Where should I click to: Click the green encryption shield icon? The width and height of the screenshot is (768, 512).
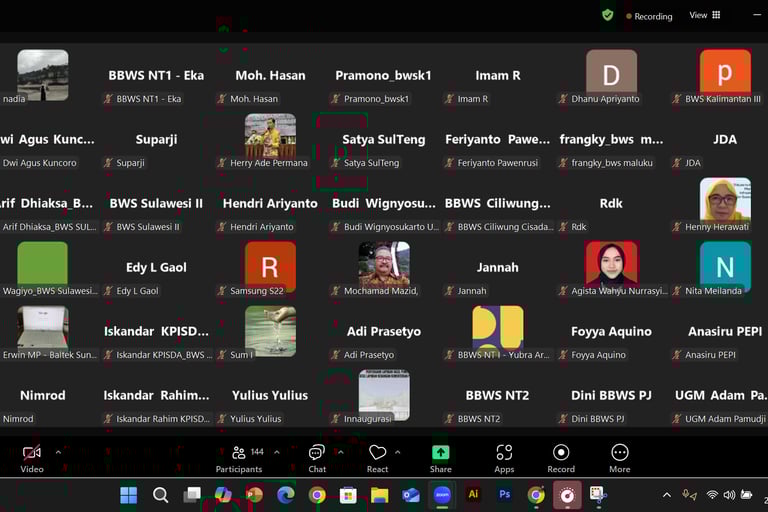(x=608, y=15)
